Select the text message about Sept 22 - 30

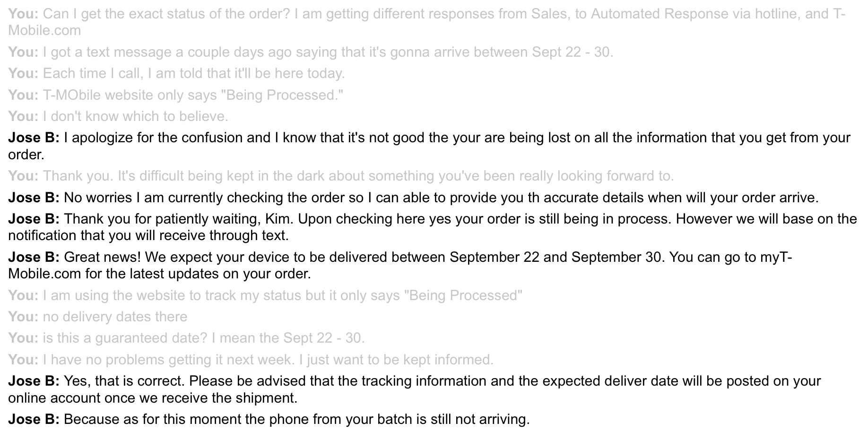pyautogui.click(x=311, y=52)
